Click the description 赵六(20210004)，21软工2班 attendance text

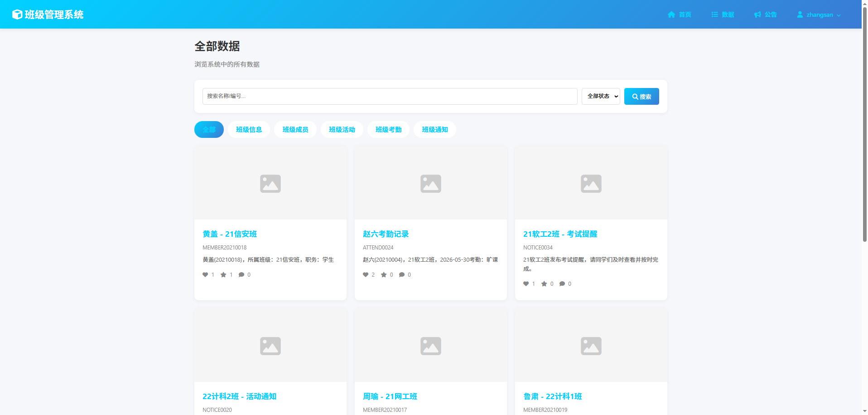coord(430,260)
